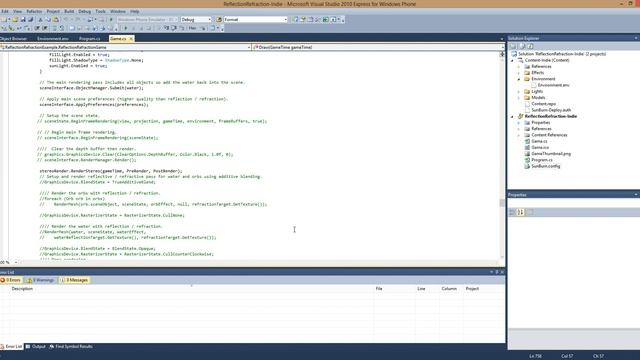Viewport: 640px width, 360px height.
Task: Open the Debug menu
Action: pos(84,11)
